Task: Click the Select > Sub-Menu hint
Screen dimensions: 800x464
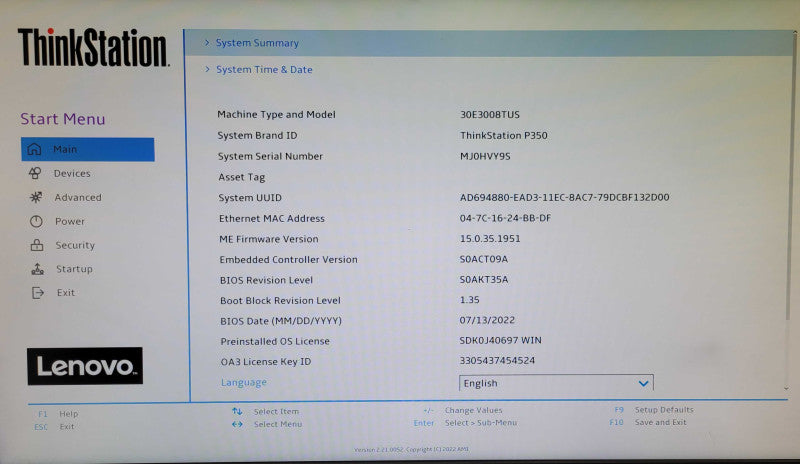Action: [481, 423]
